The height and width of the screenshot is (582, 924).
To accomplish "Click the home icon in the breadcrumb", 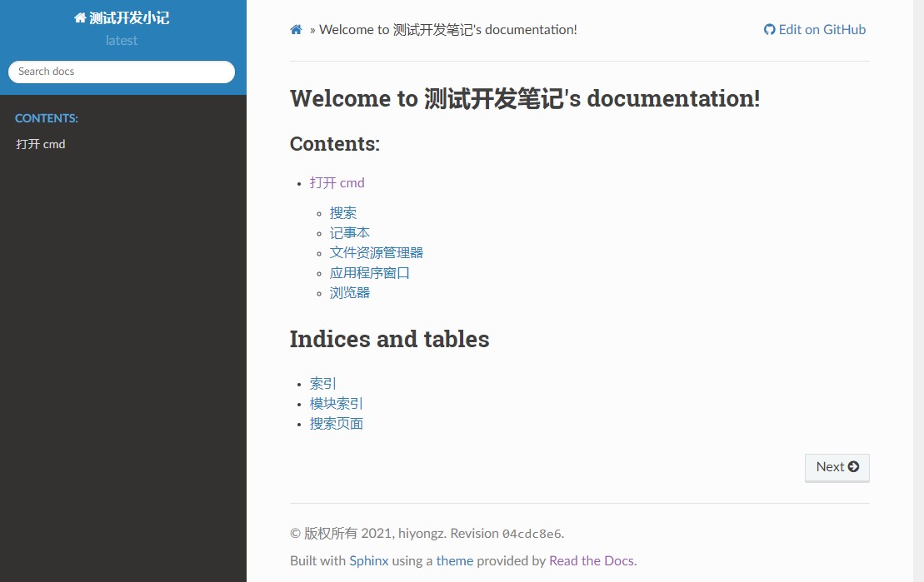I will pyautogui.click(x=296, y=29).
